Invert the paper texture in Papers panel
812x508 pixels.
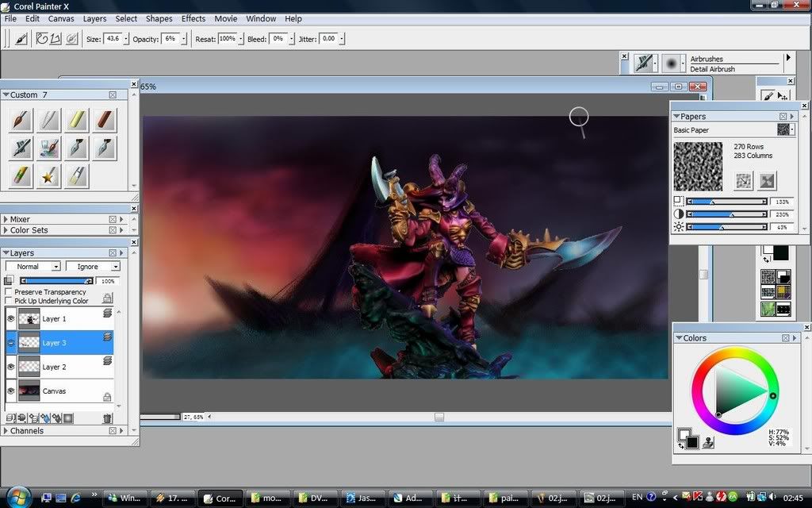click(768, 181)
